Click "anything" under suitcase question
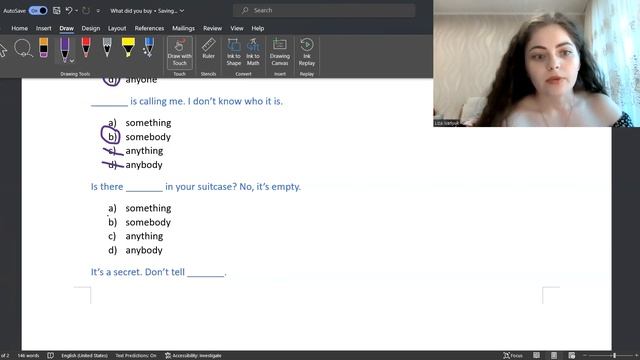 (x=144, y=236)
